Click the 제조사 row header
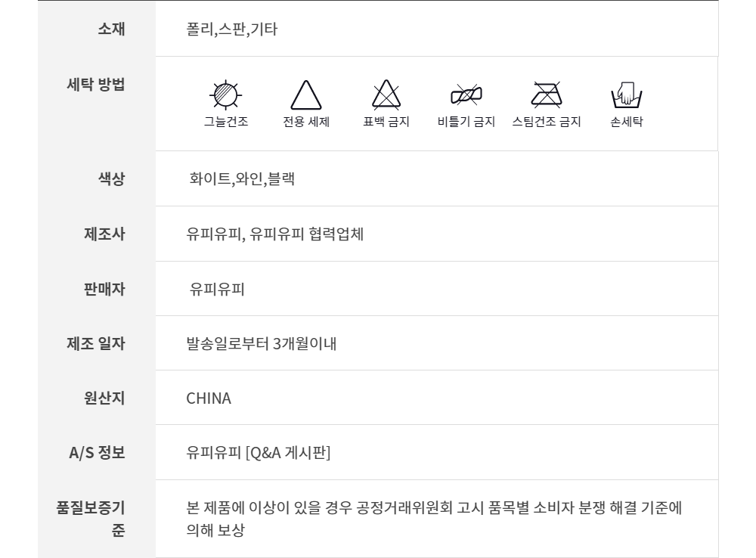756x558 pixels. [x=104, y=234]
